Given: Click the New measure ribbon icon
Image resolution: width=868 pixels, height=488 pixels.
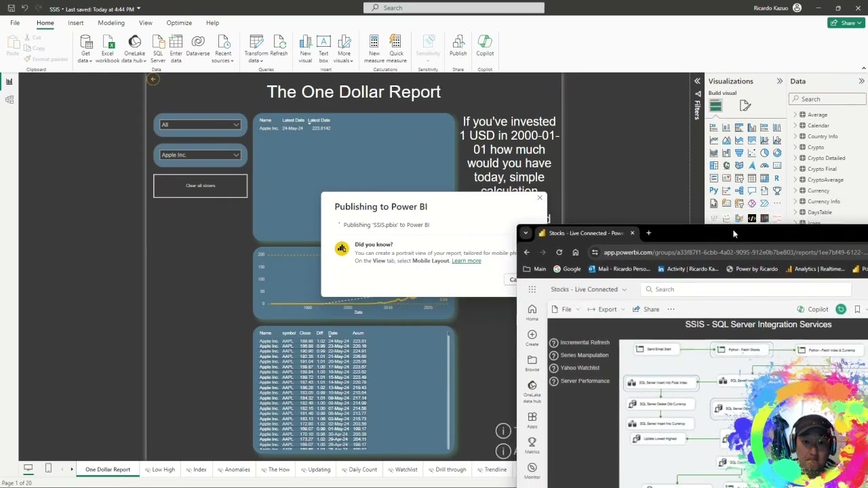Looking at the screenshot, I should tap(374, 49).
